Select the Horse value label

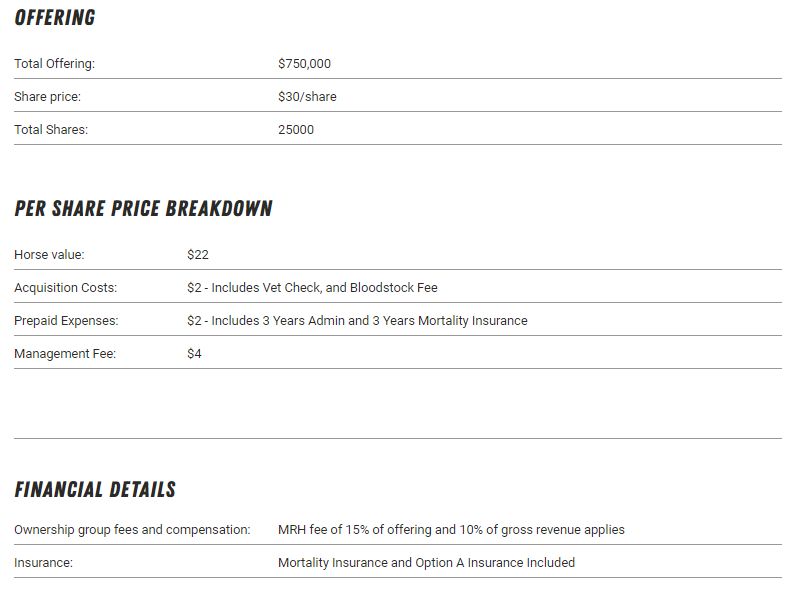[49, 255]
